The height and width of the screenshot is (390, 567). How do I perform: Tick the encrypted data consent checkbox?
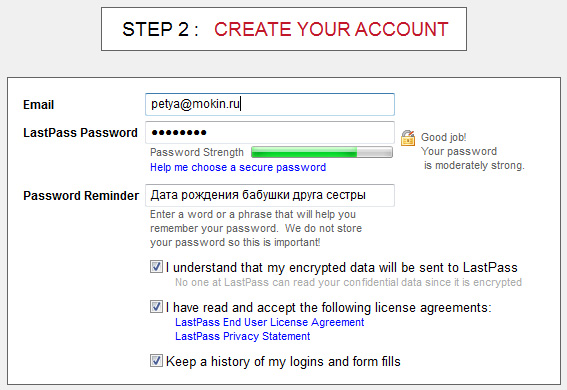pos(156,267)
